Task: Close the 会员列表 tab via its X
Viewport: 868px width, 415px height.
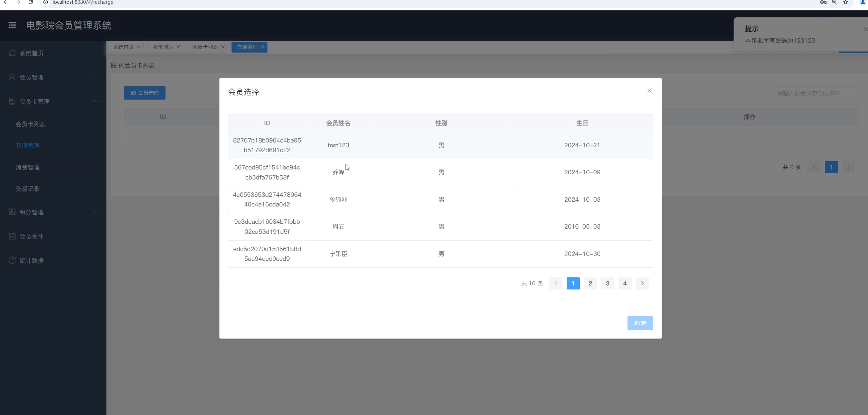Action: point(178,47)
